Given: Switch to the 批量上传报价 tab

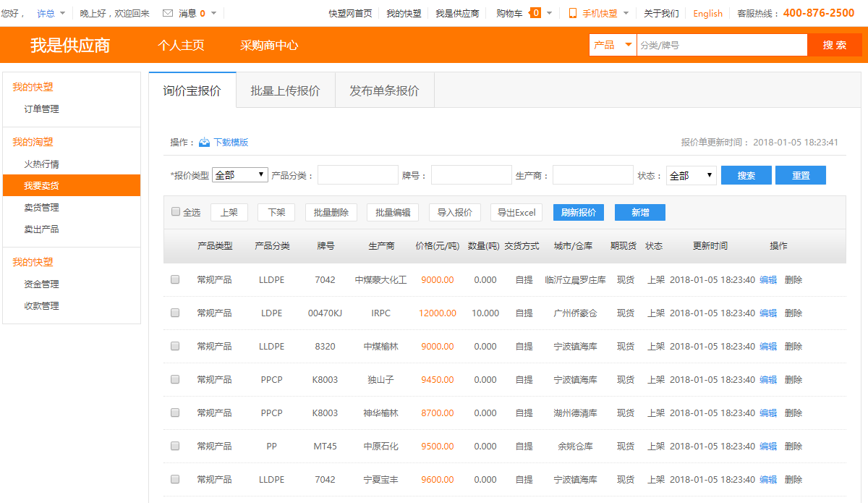Looking at the screenshot, I should [285, 91].
